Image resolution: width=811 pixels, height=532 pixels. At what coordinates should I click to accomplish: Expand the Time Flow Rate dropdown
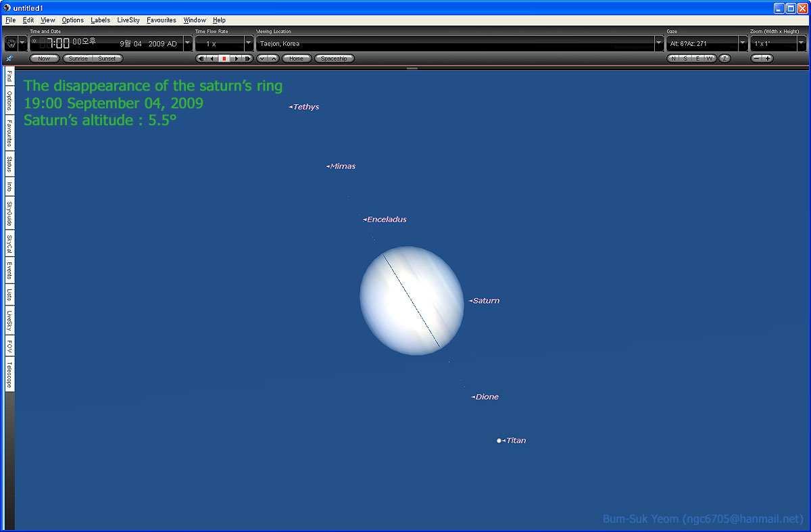tap(248, 43)
